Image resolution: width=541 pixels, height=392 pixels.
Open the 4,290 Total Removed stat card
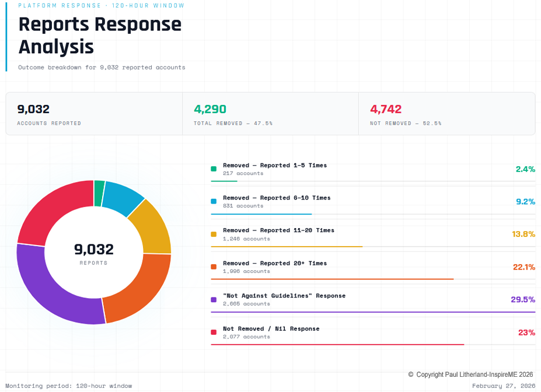(x=270, y=114)
